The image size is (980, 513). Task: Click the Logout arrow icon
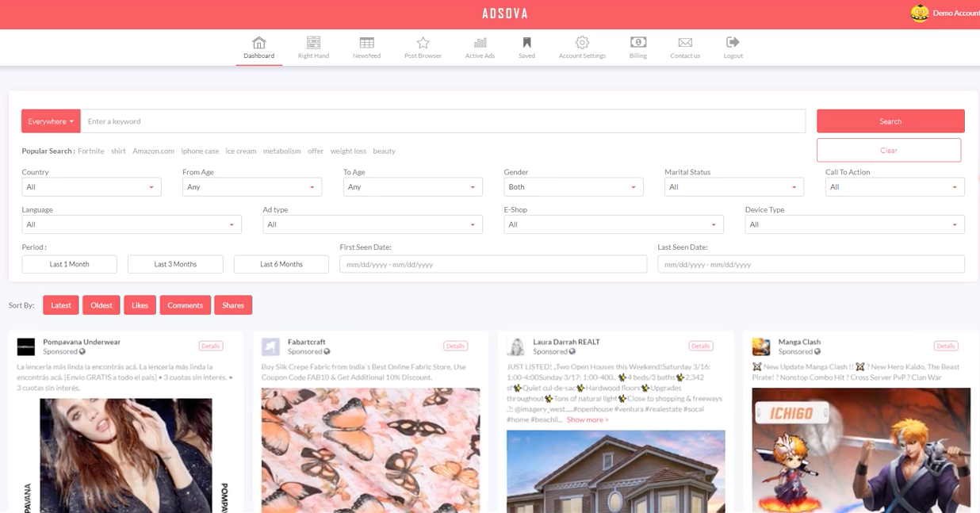click(x=733, y=42)
